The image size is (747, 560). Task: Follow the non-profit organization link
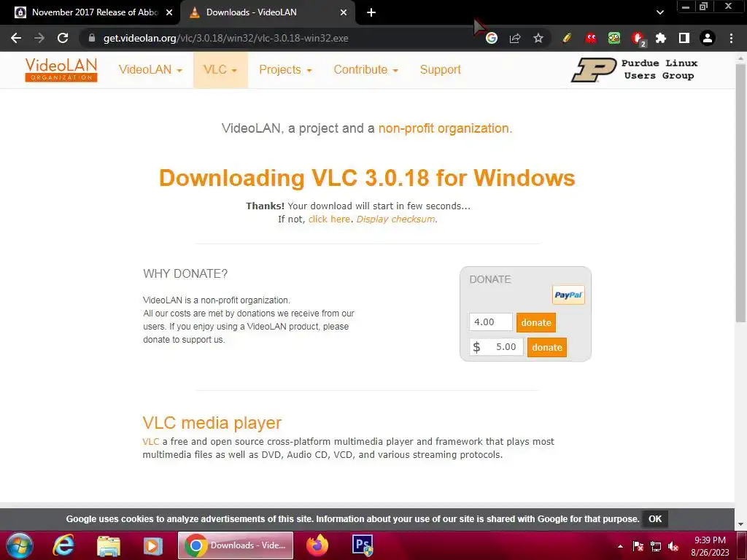point(444,128)
